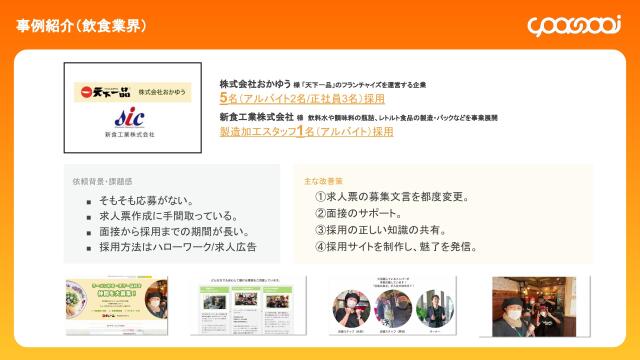The height and width of the screenshot is (360, 640).
Task: Click the 新食工業株式会社 heading text
Action: 257,117
